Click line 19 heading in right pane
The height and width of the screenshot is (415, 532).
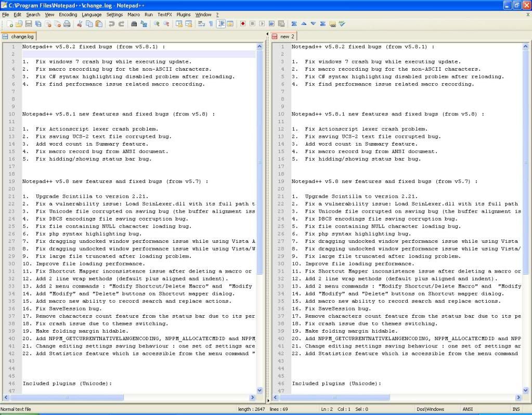tap(384, 181)
